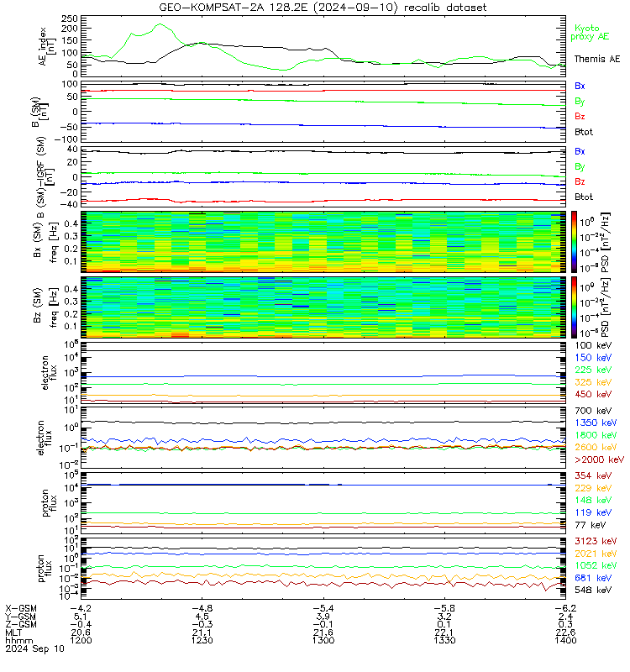Click the 1230 time axis label
630x672 pixels.
point(202,640)
